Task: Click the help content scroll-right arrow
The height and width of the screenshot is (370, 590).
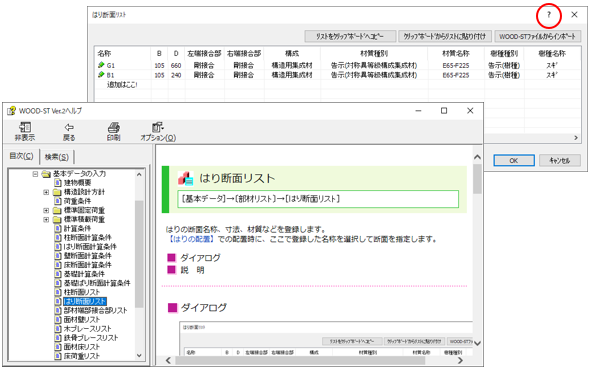Action: (460, 361)
